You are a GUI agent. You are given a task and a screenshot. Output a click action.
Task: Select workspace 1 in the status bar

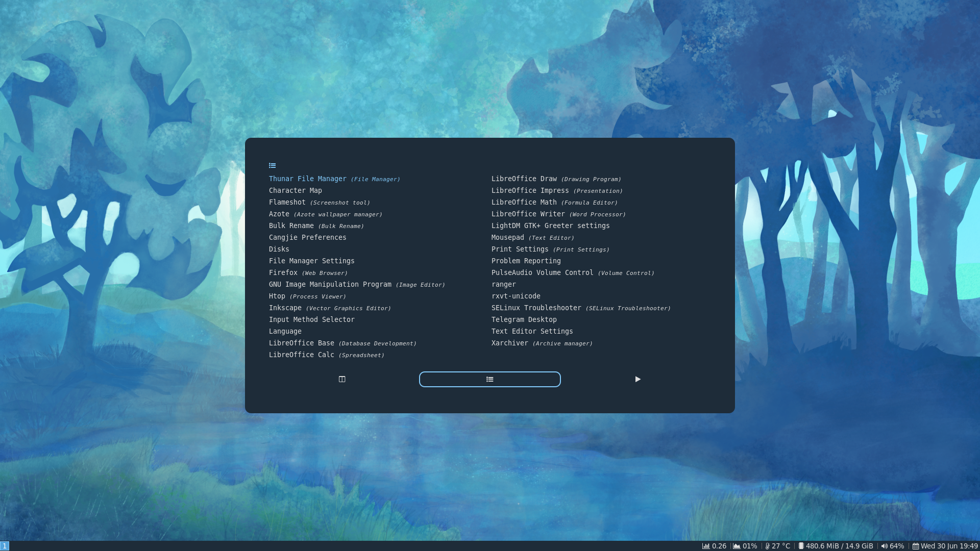5,546
